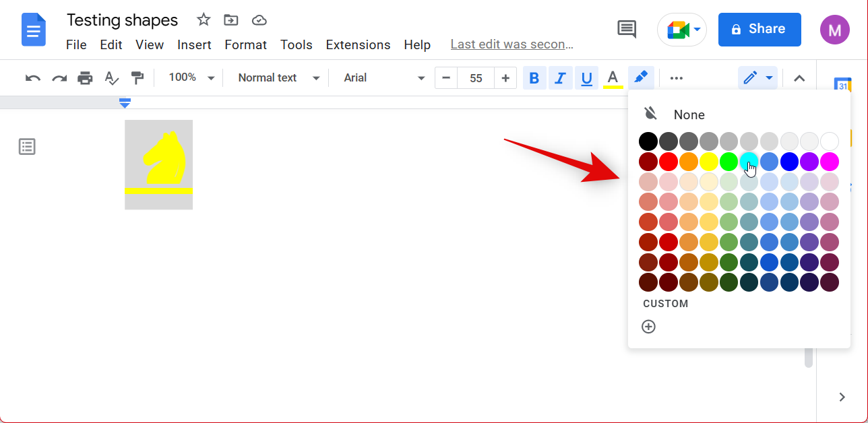Open the comment history icon
This screenshot has height=423, width=868.
click(x=627, y=29)
